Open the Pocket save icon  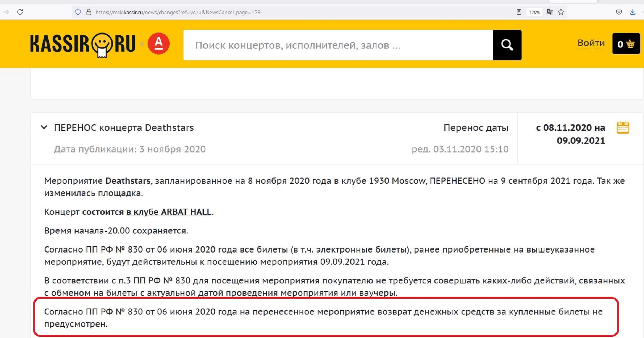pos(619,12)
